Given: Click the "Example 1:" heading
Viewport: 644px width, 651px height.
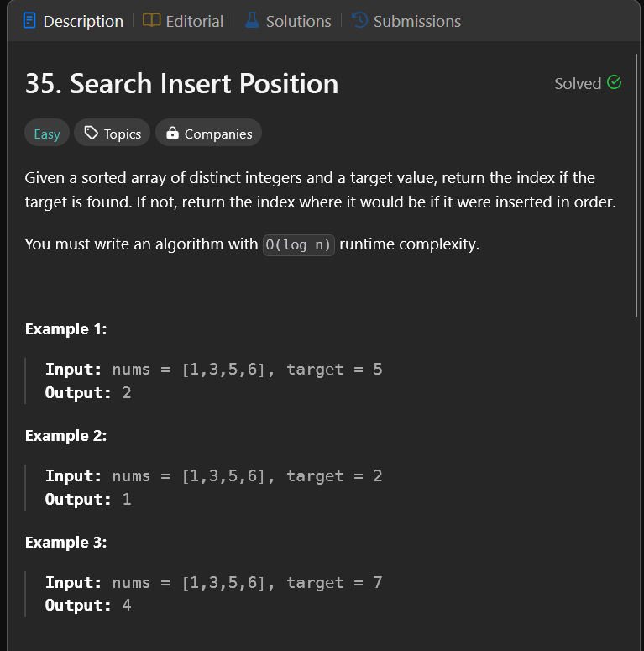Looking at the screenshot, I should coord(65,329).
